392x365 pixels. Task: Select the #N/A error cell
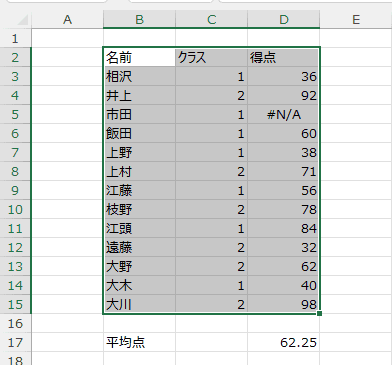coord(284,115)
